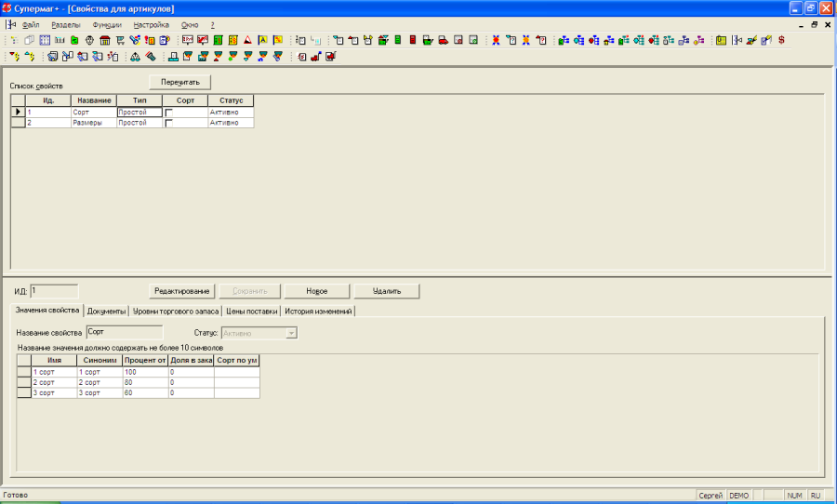Screen dimensions: 837x504
Task: Click the green folder toolbar icon
Action: click(74, 40)
